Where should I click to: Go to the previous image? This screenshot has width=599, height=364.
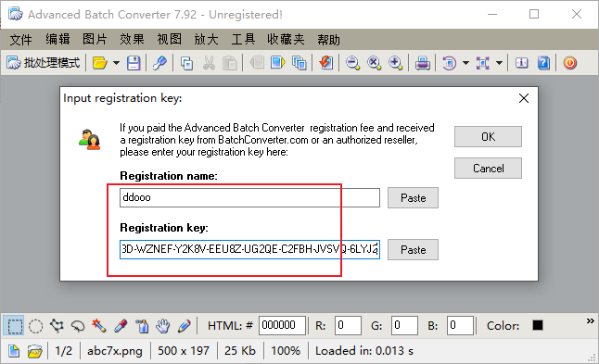[x=257, y=63]
